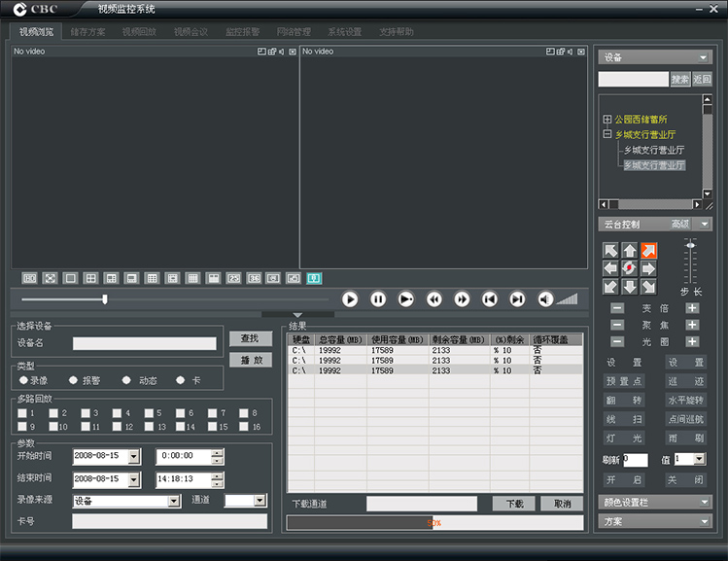
Task: Open start date dropdown
Action: point(134,457)
